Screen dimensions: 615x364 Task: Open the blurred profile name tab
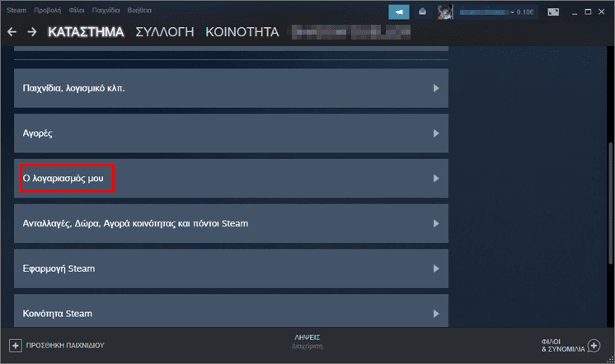pos(351,32)
